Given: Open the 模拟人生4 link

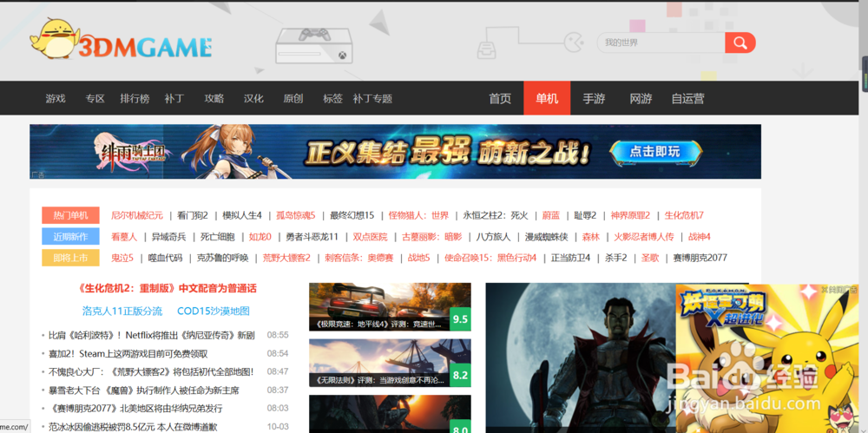Looking at the screenshot, I should [x=242, y=215].
